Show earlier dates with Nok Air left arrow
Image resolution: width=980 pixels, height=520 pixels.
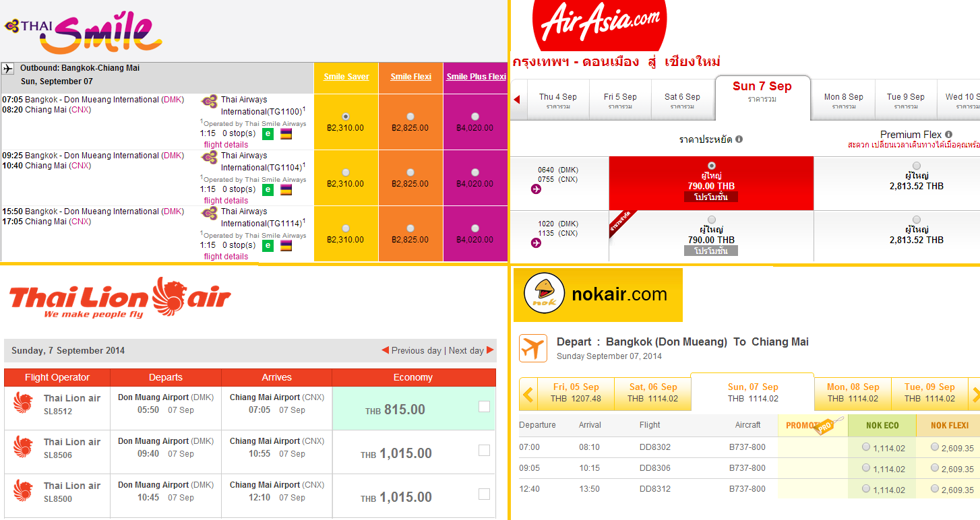528,395
